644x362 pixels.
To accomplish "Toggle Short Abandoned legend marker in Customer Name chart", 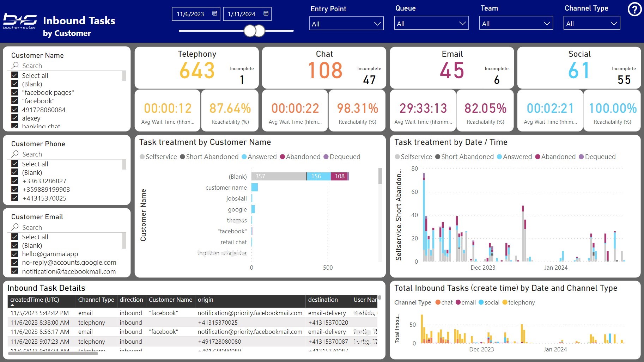I will 182,157.
